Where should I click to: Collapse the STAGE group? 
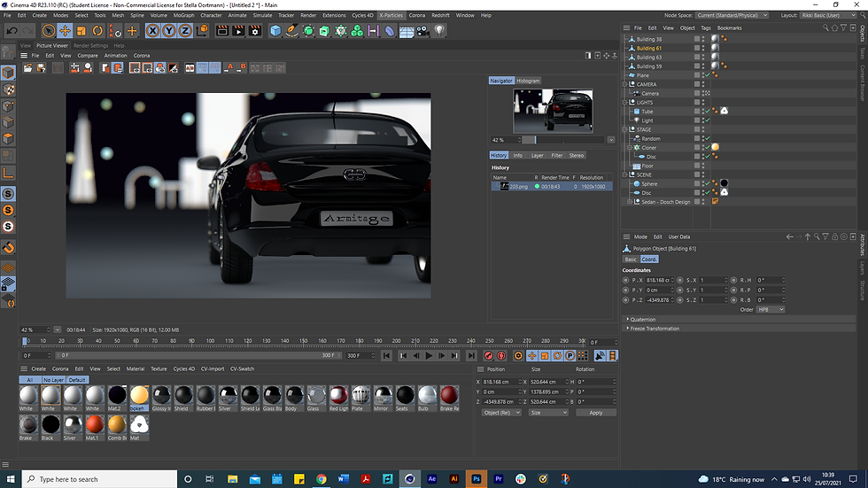625,129
